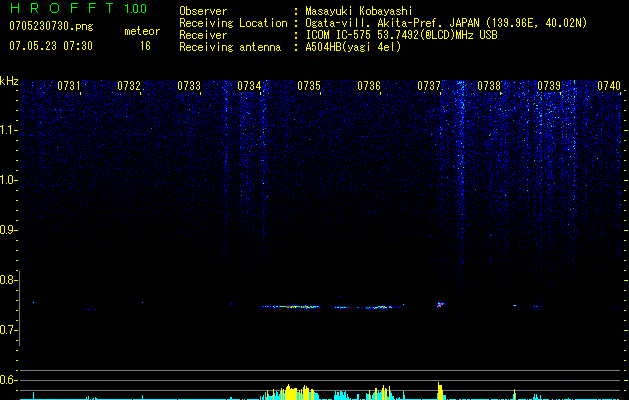This screenshot has height=400, width=629.
Task: Click the kHz axis unit label
Action: (9, 81)
